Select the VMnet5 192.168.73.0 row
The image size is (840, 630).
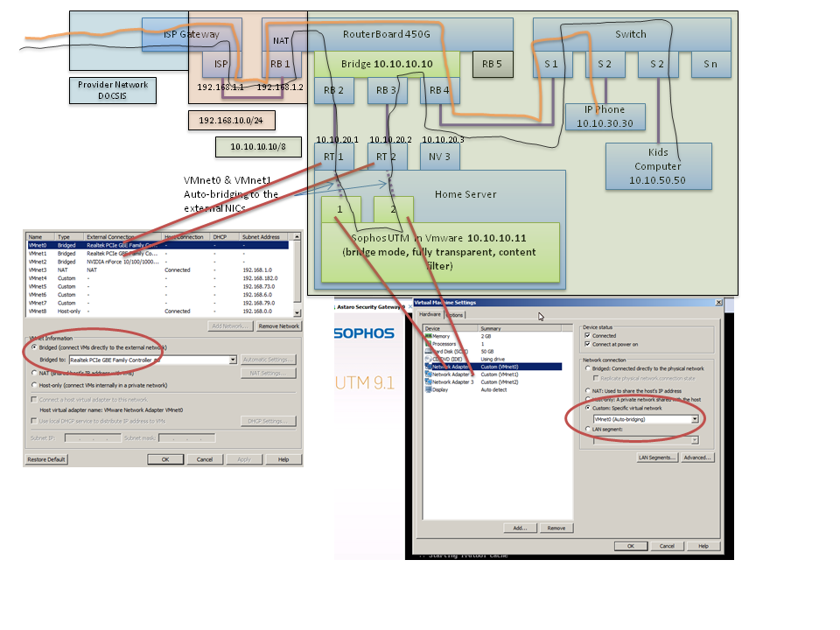(x=158, y=287)
